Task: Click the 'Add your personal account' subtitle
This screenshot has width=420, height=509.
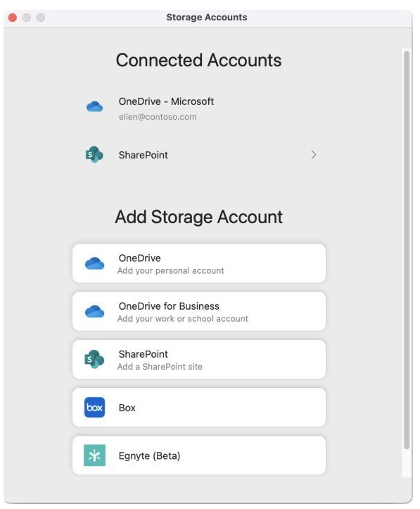Action: [170, 271]
